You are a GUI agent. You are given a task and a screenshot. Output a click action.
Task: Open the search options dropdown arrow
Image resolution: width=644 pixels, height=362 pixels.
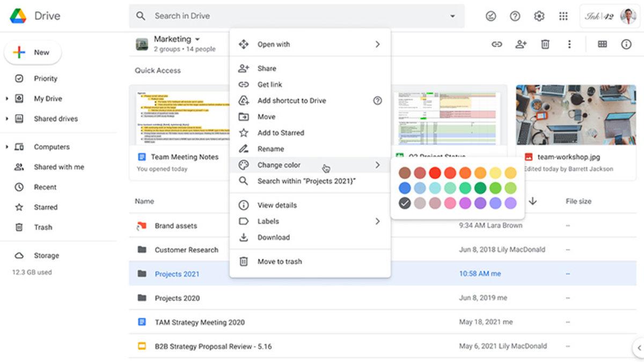click(x=451, y=16)
